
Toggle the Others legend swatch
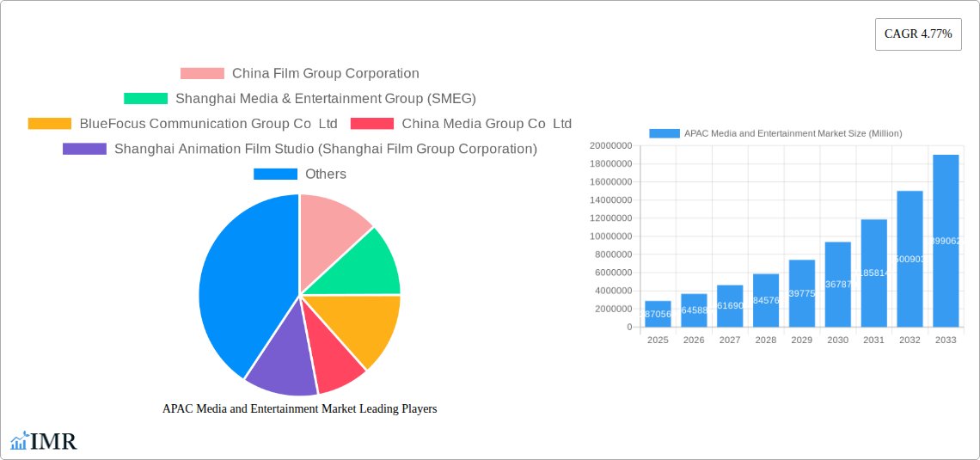point(275,174)
